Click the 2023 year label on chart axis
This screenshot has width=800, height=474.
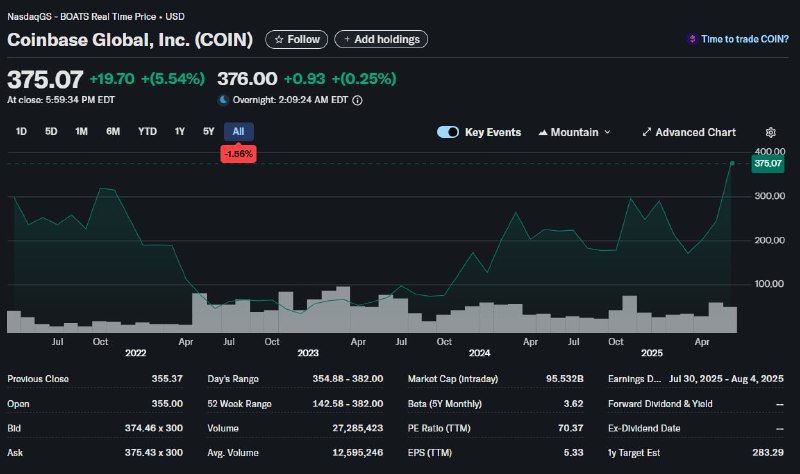pyautogui.click(x=308, y=353)
